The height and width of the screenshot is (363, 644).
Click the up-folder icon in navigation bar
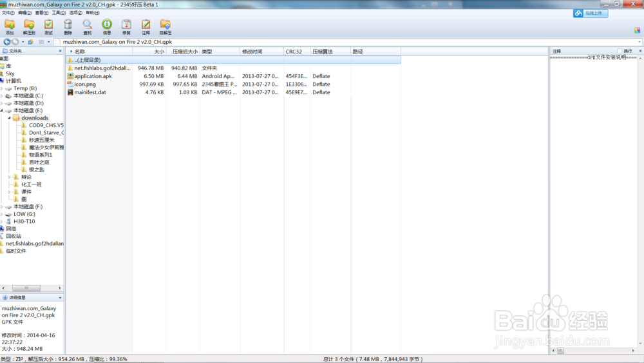[x=30, y=42]
